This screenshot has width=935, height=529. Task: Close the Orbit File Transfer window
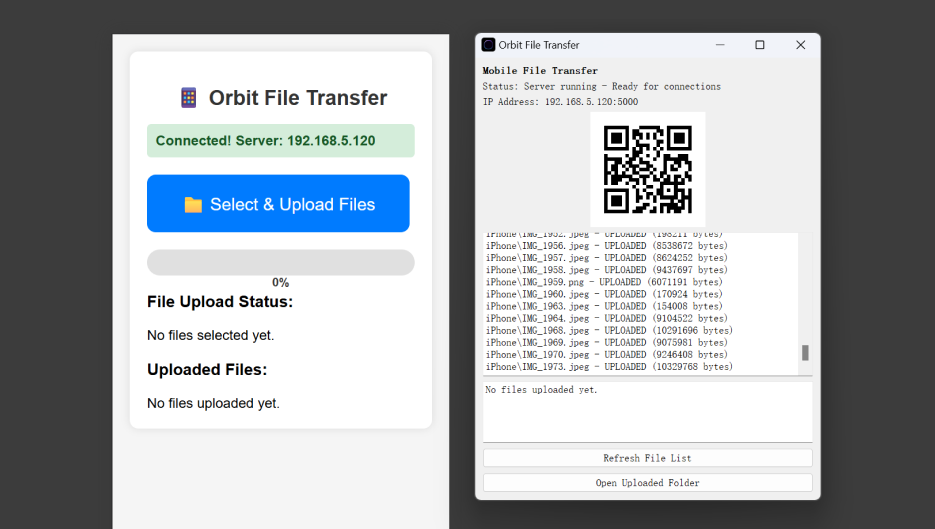[x=800, y=45]
